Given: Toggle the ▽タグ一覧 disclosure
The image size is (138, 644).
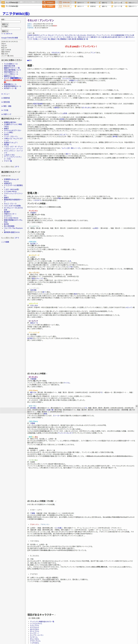Looking at the screenshot, I should [x=31, y=33].
